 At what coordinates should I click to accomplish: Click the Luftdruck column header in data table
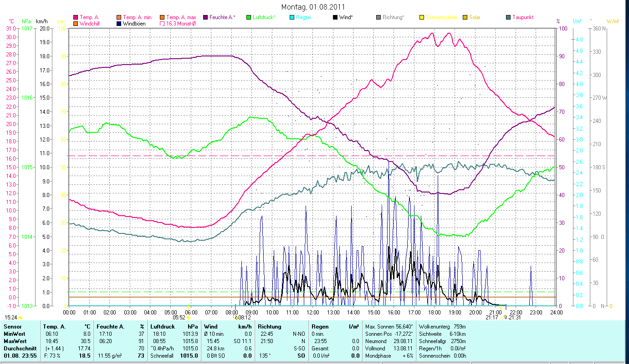coord(162,327)
